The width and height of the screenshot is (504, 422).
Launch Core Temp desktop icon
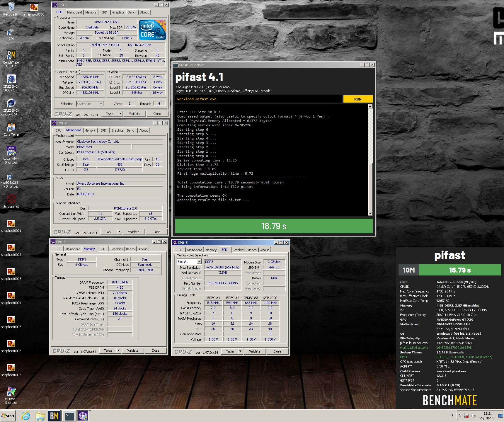11,129
